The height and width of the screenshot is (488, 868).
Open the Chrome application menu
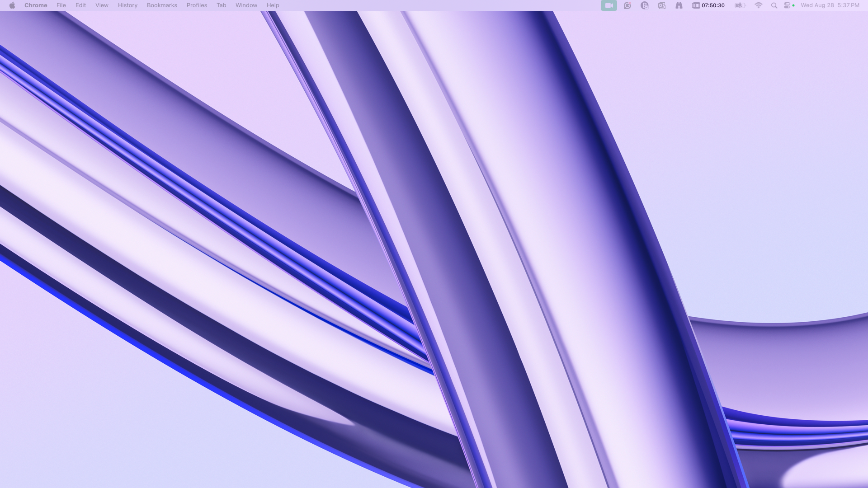click(x=36, y=5)
